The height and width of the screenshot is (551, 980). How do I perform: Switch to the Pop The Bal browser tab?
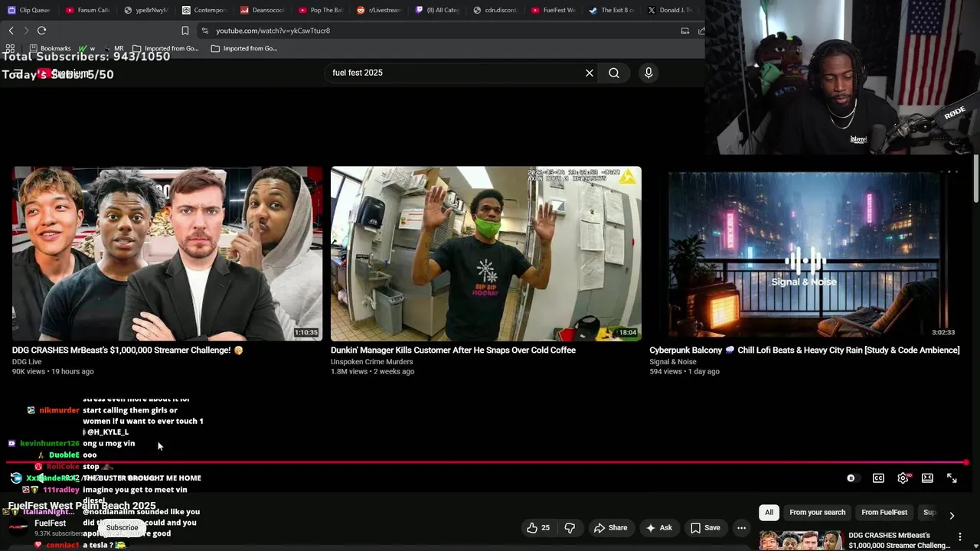(x=319, y=10)
